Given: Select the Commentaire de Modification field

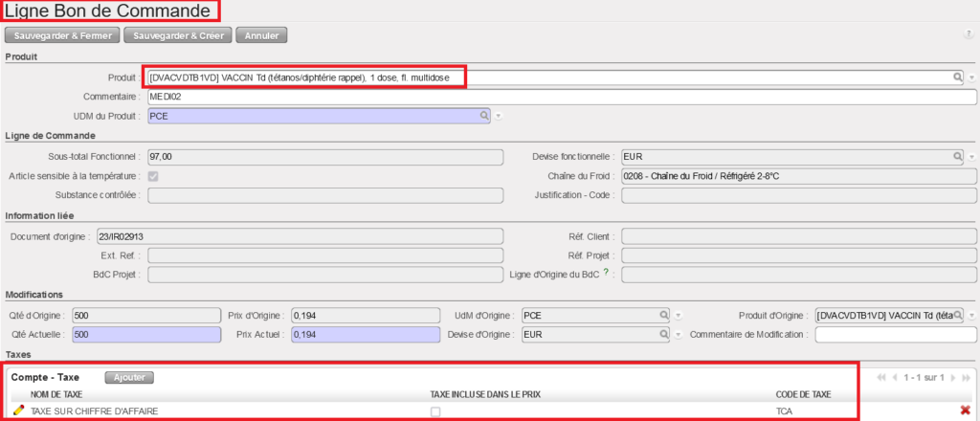Looking at the screenshot, I should click(x=895, y=335).
